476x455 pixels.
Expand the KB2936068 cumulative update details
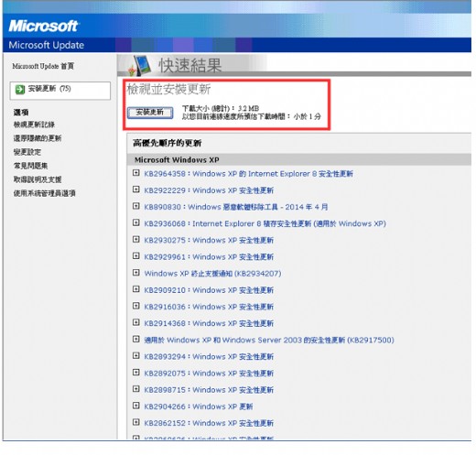coord(136,222)
